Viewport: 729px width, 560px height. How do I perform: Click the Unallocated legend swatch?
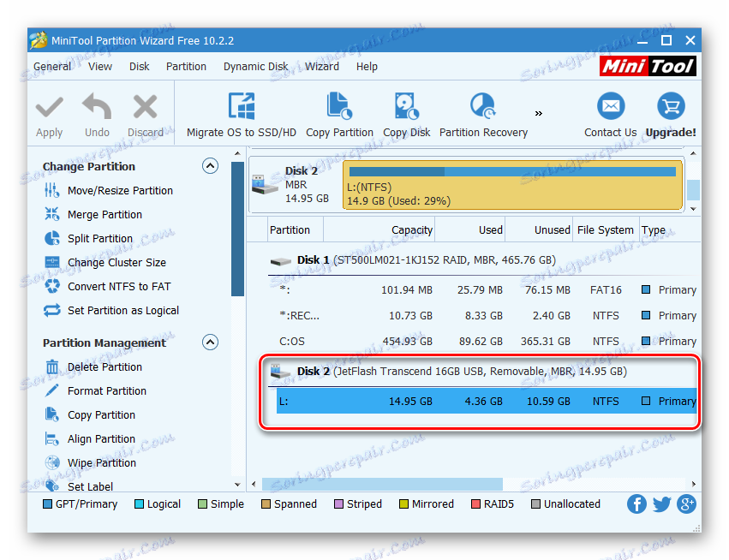[535, 503]
